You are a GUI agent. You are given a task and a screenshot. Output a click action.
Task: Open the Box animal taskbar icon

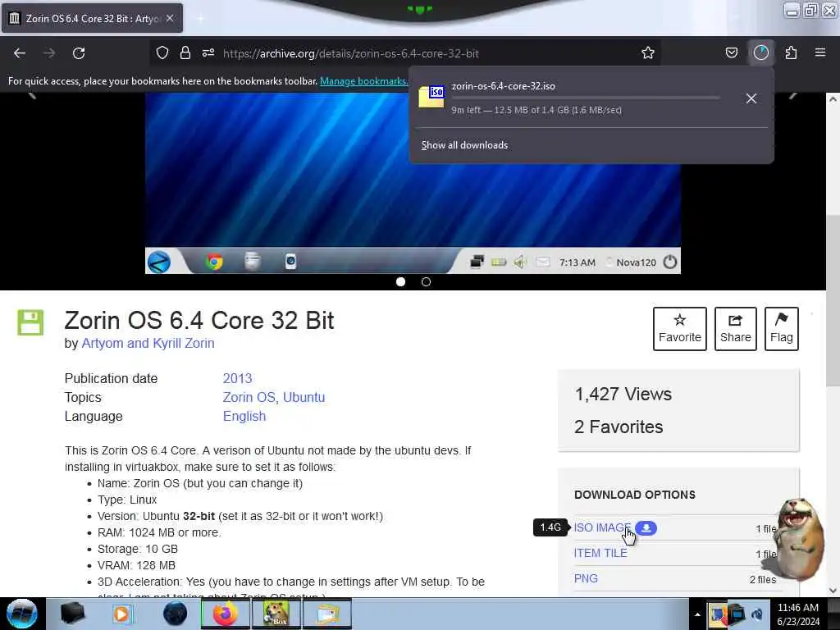coord(276,614)
